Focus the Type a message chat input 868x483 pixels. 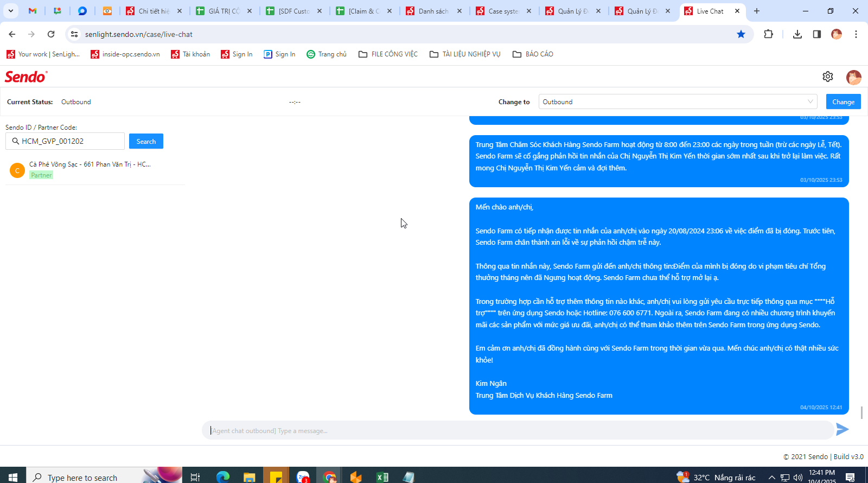click(518, 430)
